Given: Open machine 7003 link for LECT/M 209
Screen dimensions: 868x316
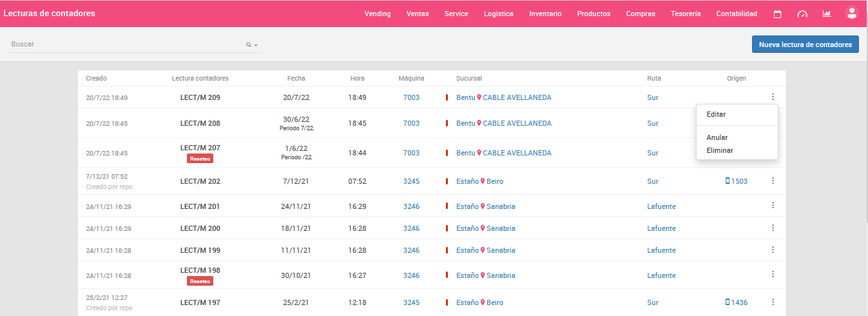Looking at the screenshot, I should click(x=411, y=97).
